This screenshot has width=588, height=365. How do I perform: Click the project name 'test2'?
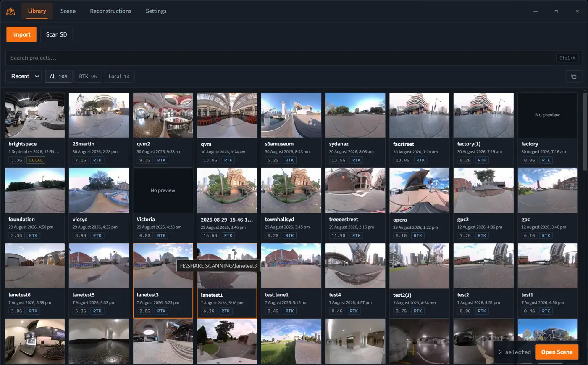[463, 295]
